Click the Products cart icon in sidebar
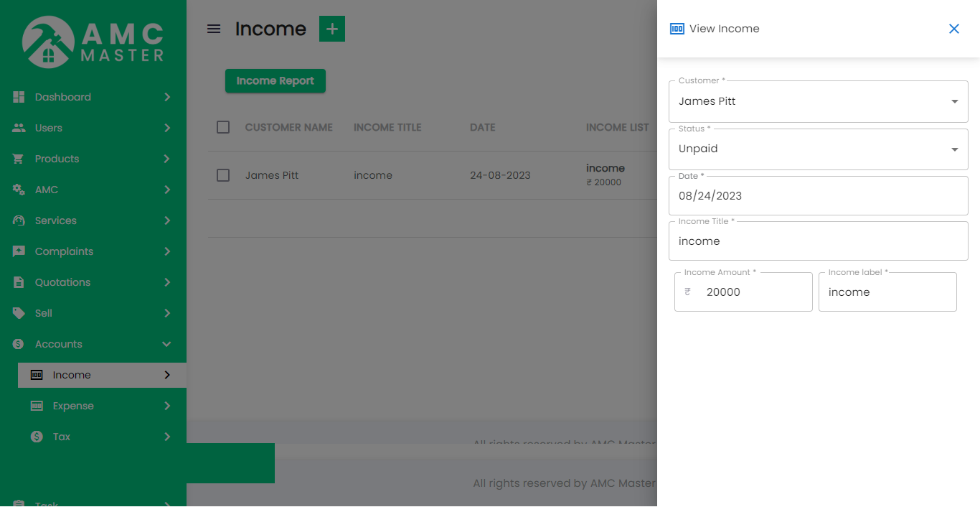 [x=19, y=159]
